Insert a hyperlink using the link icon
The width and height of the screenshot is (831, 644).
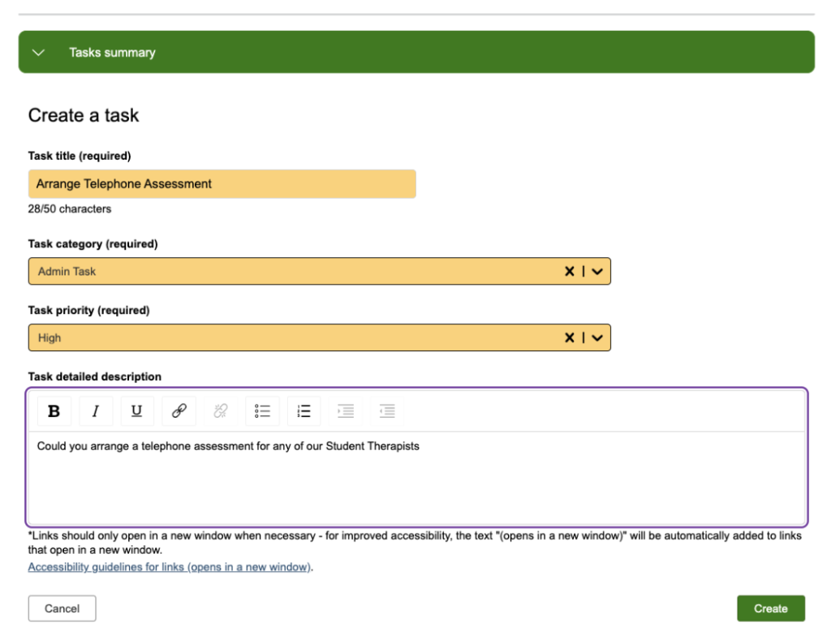[x=179, y=411]
